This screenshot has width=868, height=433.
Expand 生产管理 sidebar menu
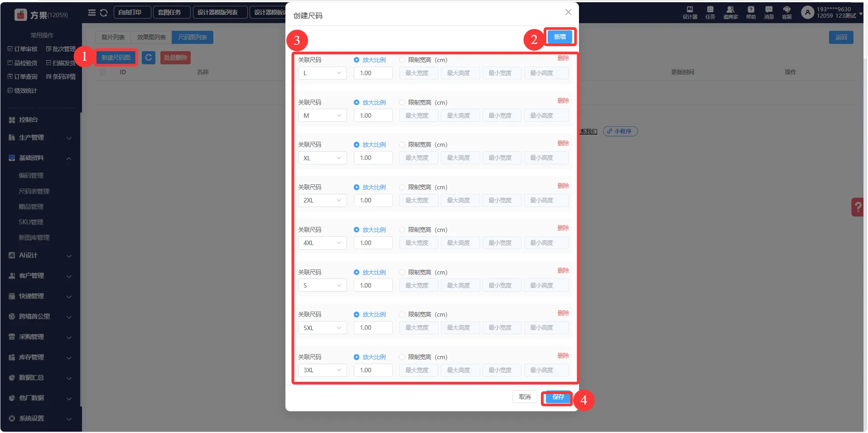(41, 138)
